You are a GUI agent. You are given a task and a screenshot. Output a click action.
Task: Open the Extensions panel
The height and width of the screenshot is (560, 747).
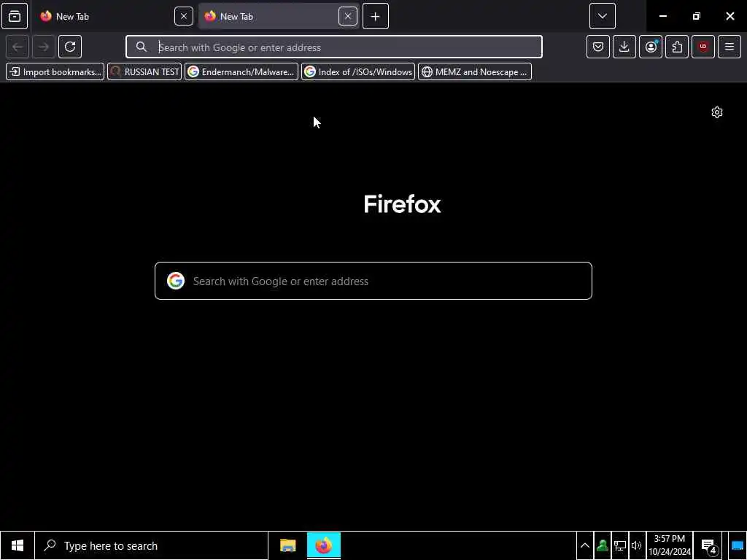coord(677,47)
